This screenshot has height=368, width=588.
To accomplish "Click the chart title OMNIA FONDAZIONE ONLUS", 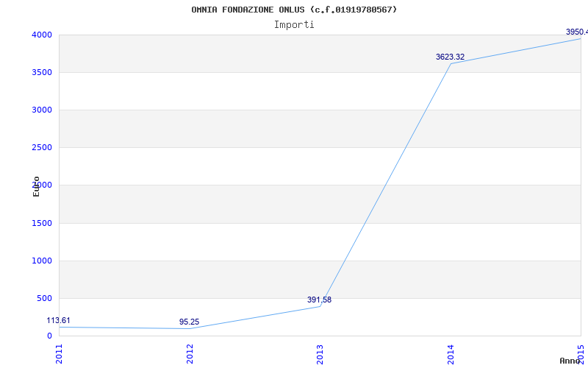I will [x=294, y=10].
